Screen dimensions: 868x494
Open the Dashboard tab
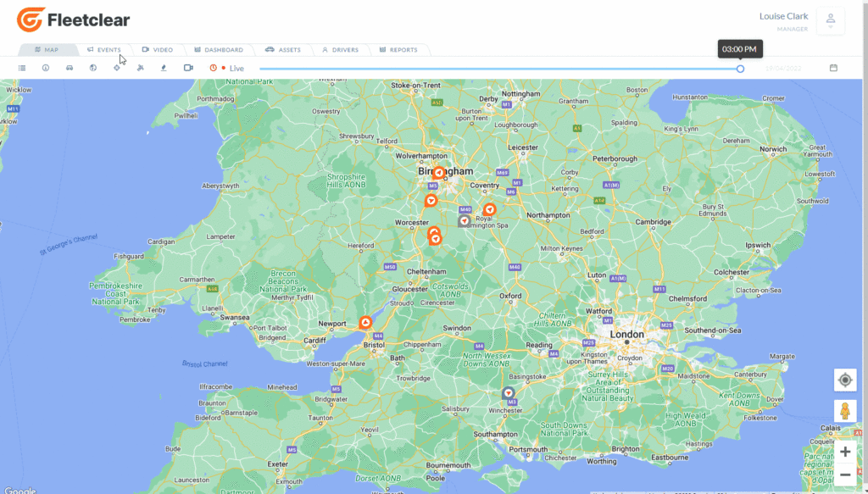219,50
